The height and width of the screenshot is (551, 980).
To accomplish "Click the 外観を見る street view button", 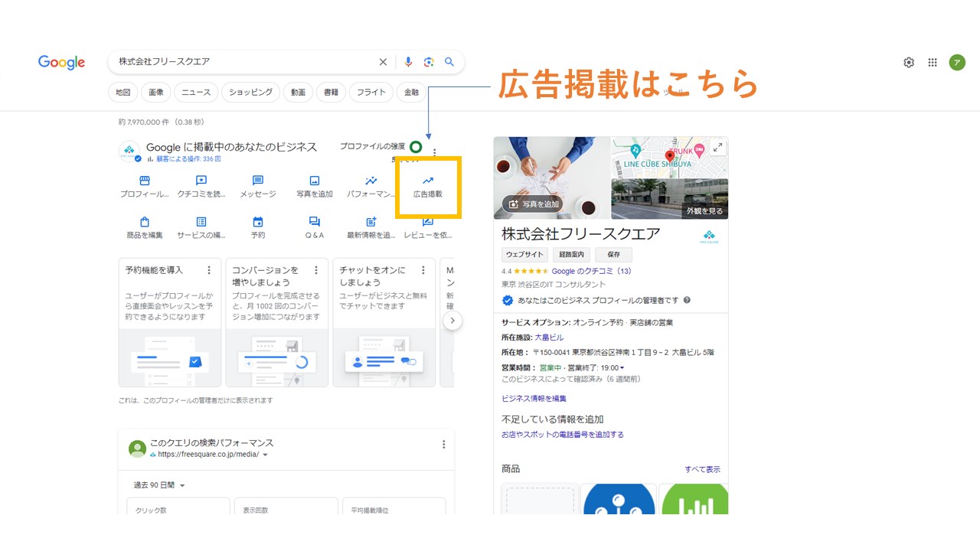I will pos(704,210).
